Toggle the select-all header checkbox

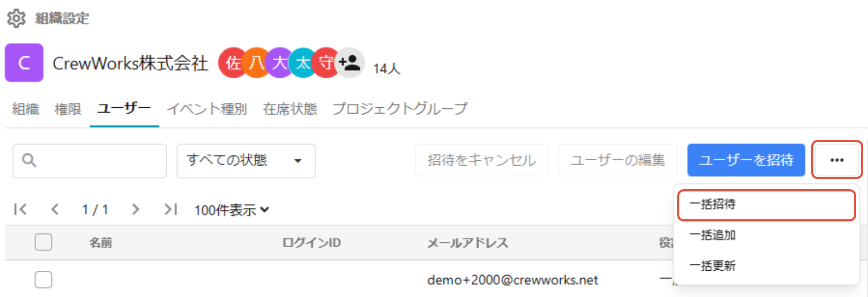coord(43,242)
